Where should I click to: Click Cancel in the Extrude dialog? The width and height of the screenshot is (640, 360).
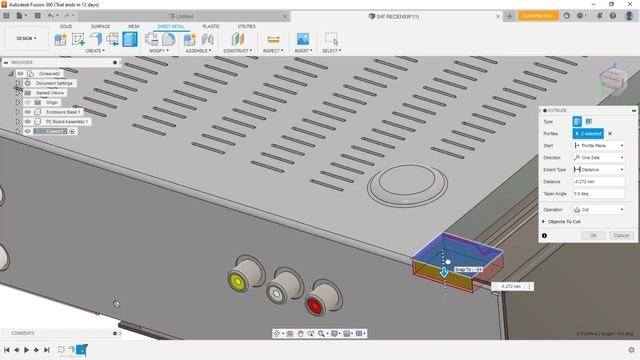coord(621,236)
